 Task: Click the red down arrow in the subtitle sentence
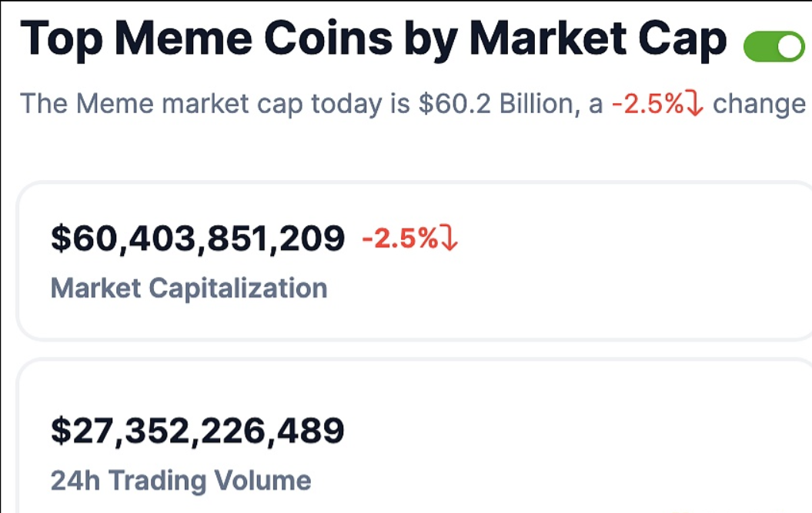[x=693, y=104]
